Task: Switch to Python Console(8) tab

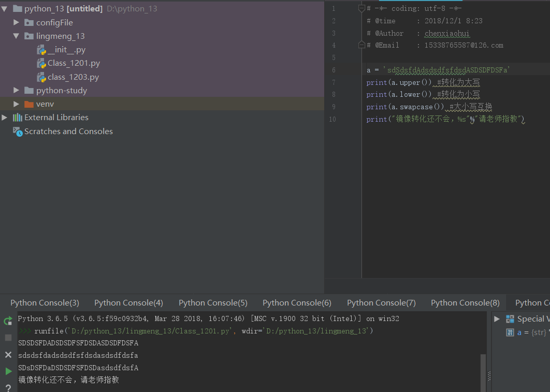Action: [465, 303]
